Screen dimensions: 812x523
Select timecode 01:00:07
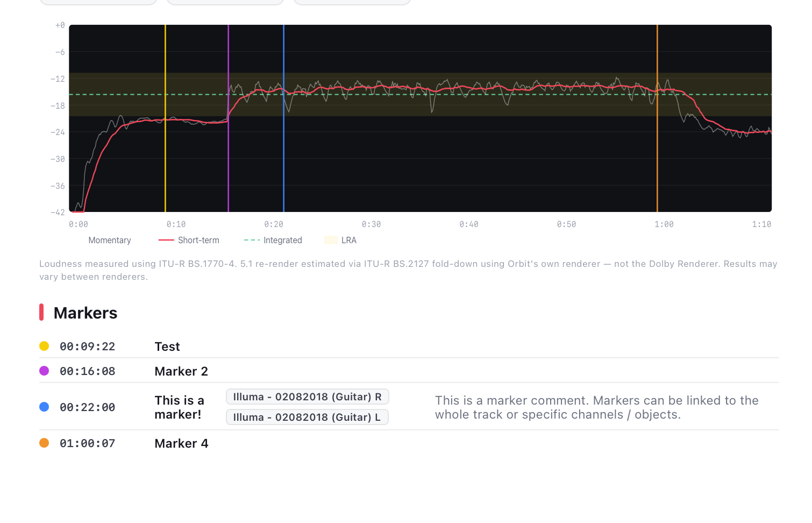point(88,443)
